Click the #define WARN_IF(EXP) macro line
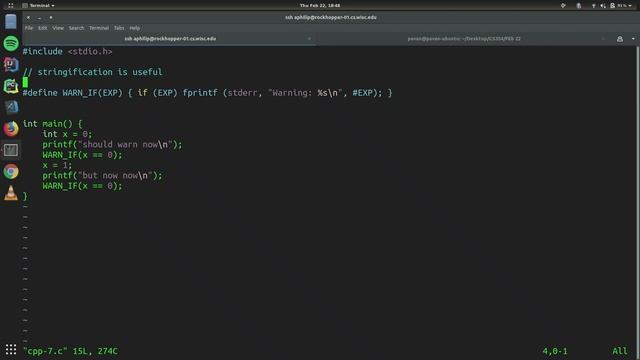640x360 pixels. 207,93
